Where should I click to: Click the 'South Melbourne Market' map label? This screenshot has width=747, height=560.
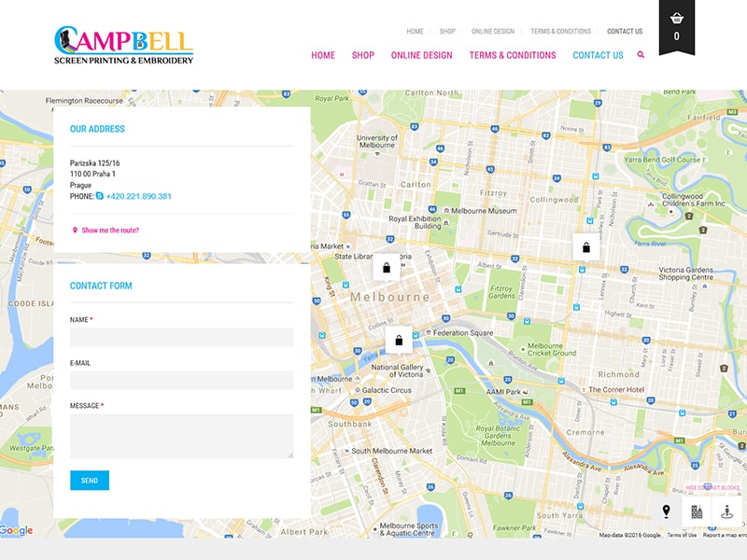pos(392,451)
